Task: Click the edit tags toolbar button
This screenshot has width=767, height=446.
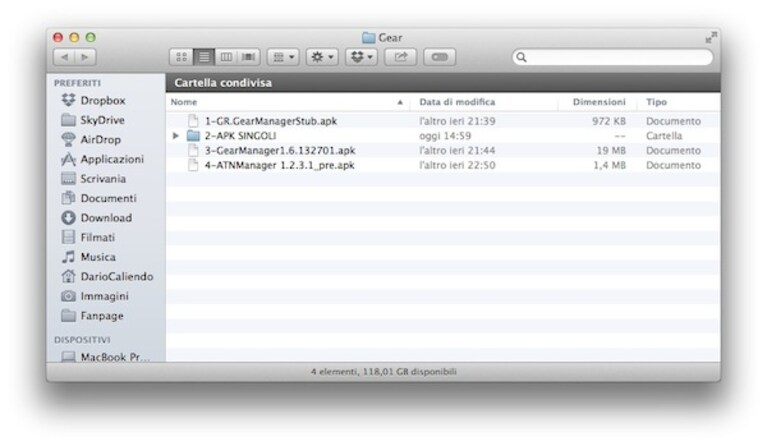Action: click(439, 57)
